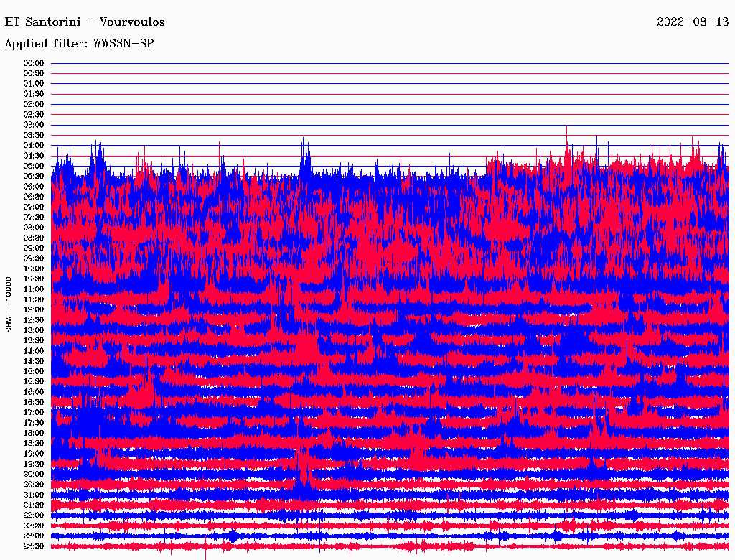Click the 22:00 time label
Viewport: 735px width, 560px height.
pos(34,515)
